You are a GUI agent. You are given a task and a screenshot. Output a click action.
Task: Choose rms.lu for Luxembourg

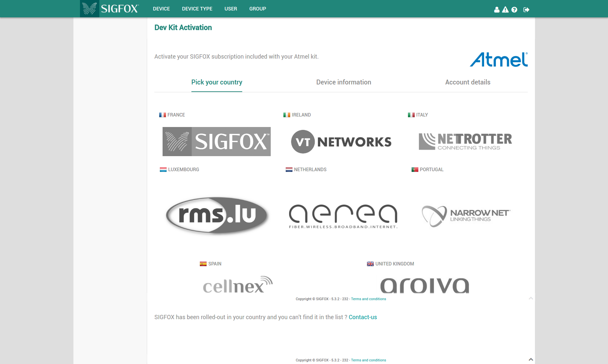click(x=217, y=215)
